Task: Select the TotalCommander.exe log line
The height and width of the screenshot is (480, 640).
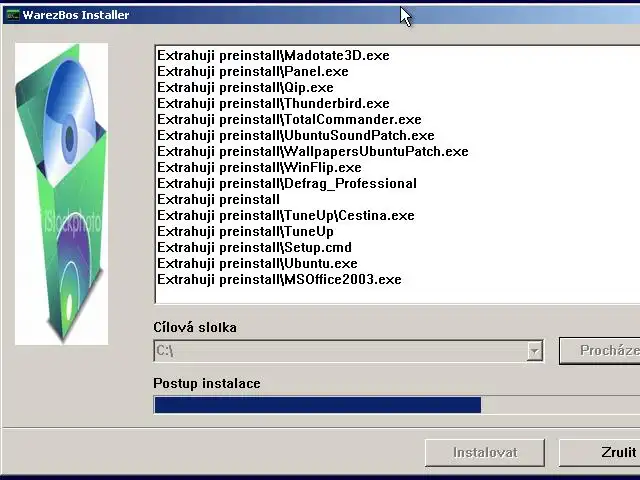Action: (x=289, y=119)
